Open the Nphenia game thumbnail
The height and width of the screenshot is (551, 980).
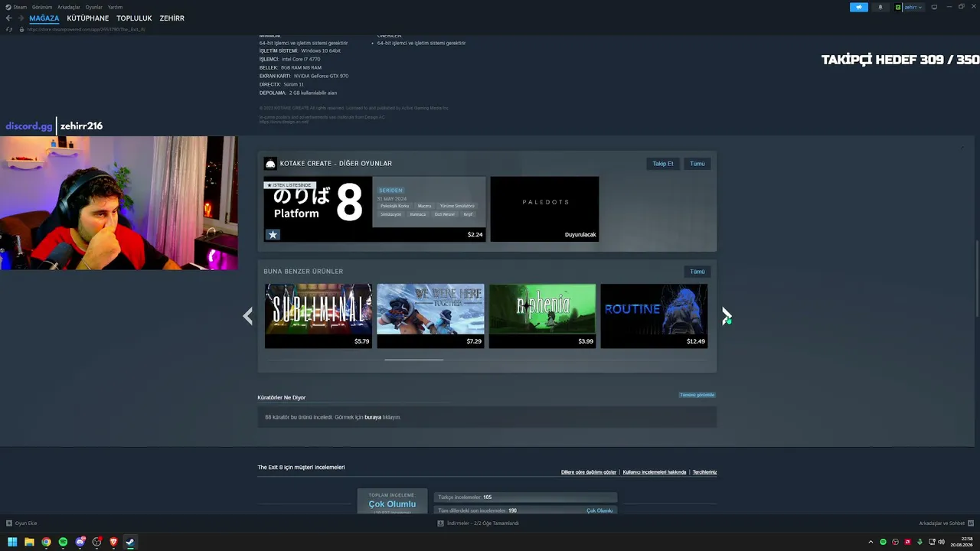pos(542,316)
